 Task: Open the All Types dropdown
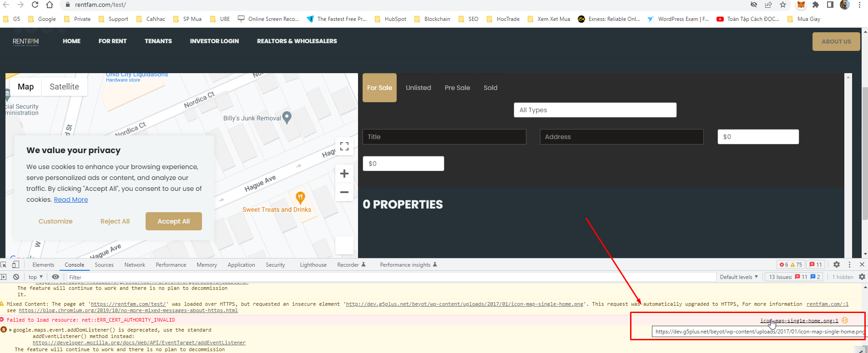(595, 110)
